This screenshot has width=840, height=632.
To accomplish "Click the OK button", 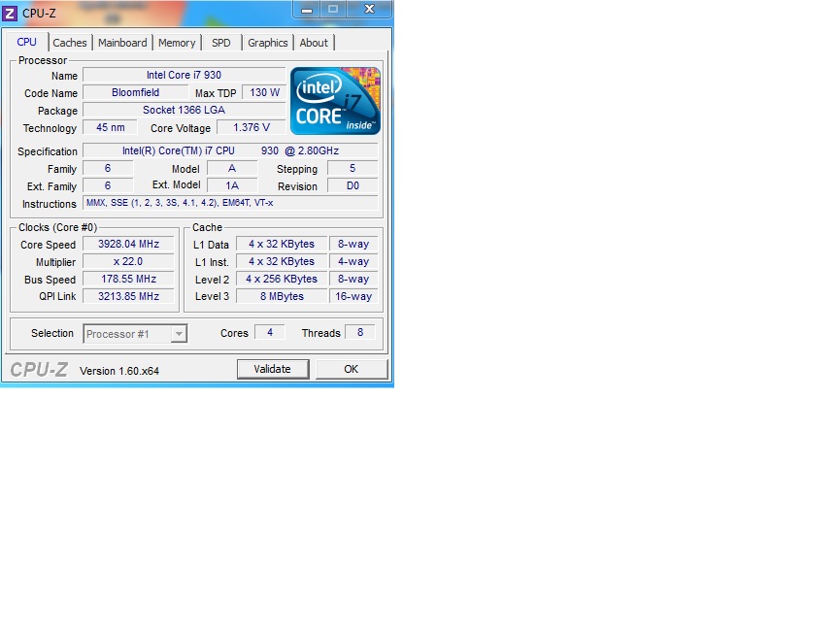I will click(x=352, y=369).
